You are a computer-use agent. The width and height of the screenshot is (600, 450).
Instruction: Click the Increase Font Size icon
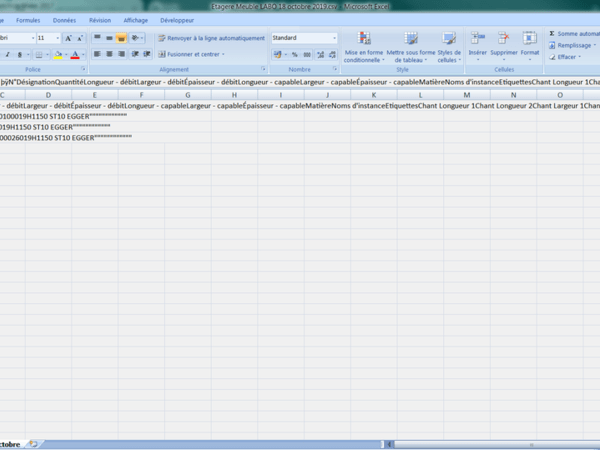tap(68, 38)
